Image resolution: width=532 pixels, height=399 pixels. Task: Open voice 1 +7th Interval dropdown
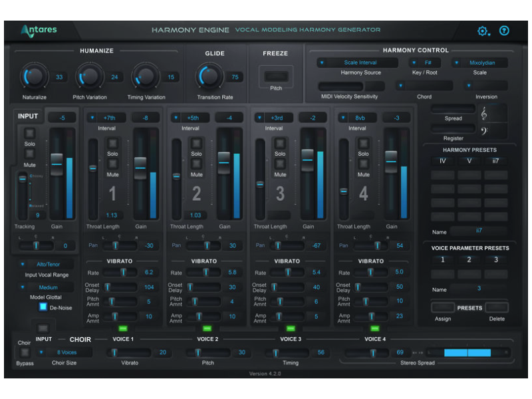point(106,118)
